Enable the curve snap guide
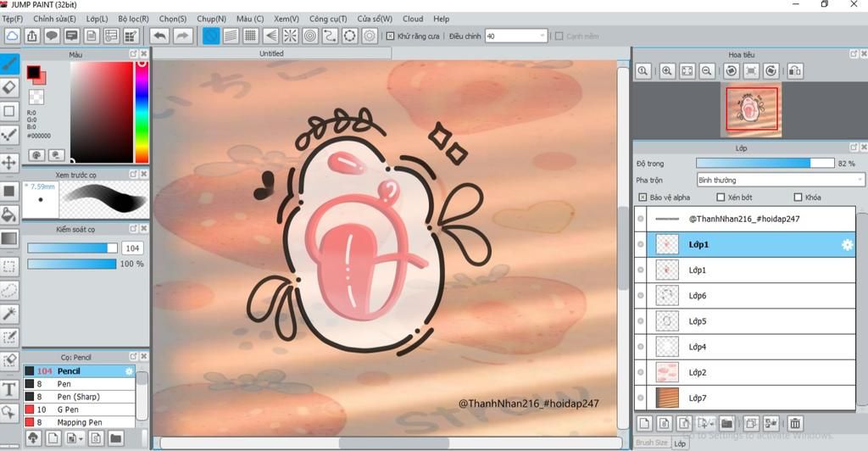 click(x=330, y=36)
